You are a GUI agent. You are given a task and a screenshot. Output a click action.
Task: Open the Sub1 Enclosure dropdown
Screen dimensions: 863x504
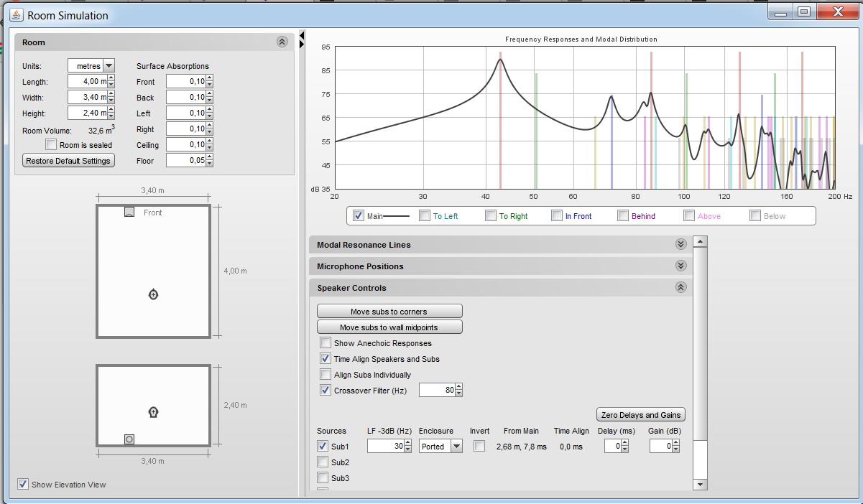(x=456, y=447)
